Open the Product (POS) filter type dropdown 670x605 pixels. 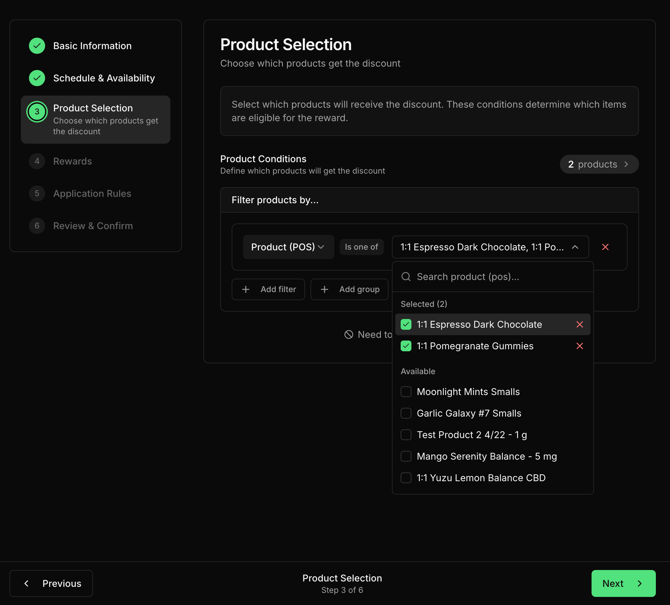tap(288, 247)
